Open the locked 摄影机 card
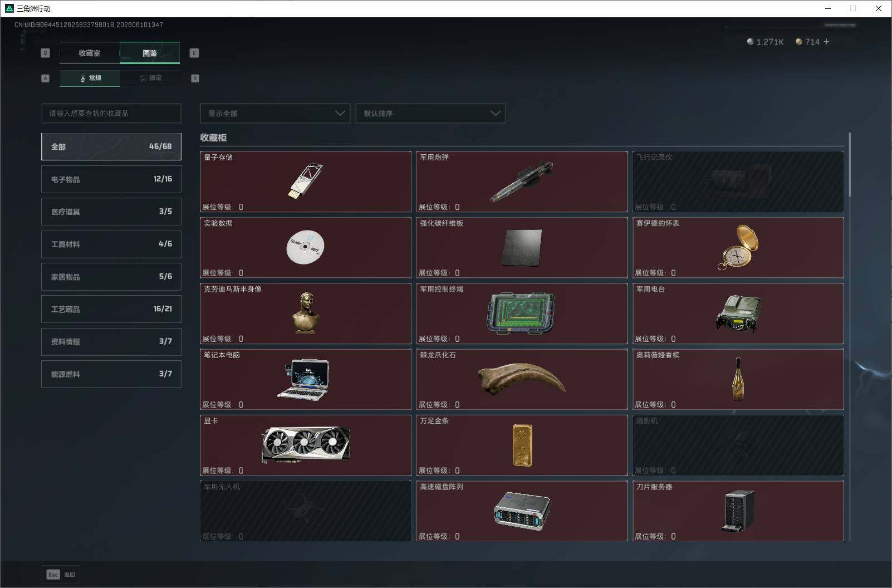 738,445
